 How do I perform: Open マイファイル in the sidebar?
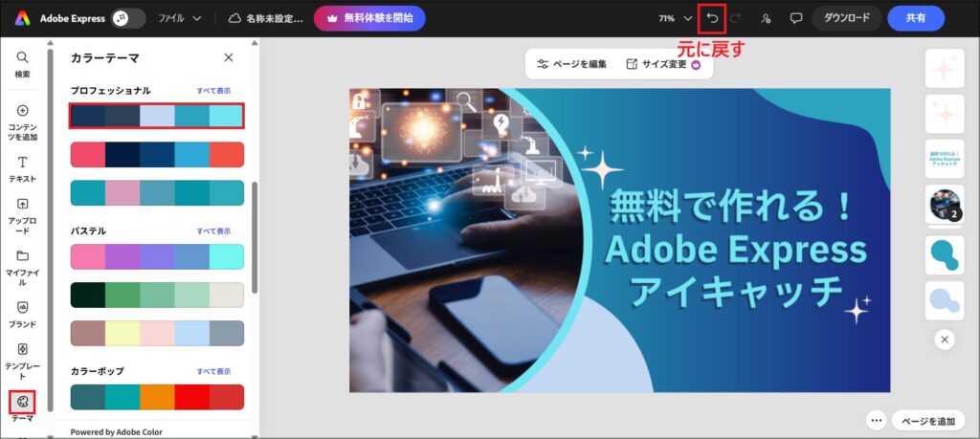tap(23, 269)
